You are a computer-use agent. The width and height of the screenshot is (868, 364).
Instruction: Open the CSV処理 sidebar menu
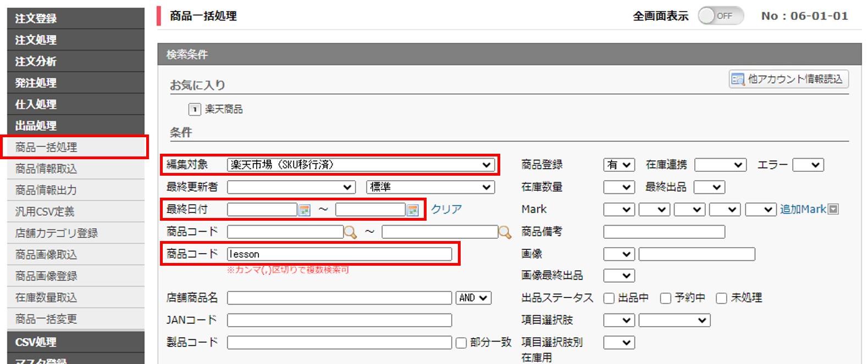[x=76, y=342]
